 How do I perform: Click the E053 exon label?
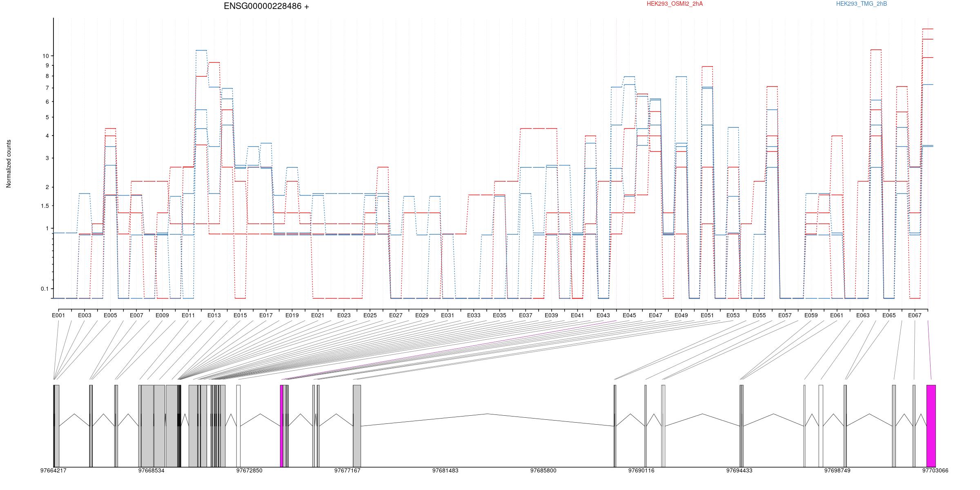click(733, 316)
